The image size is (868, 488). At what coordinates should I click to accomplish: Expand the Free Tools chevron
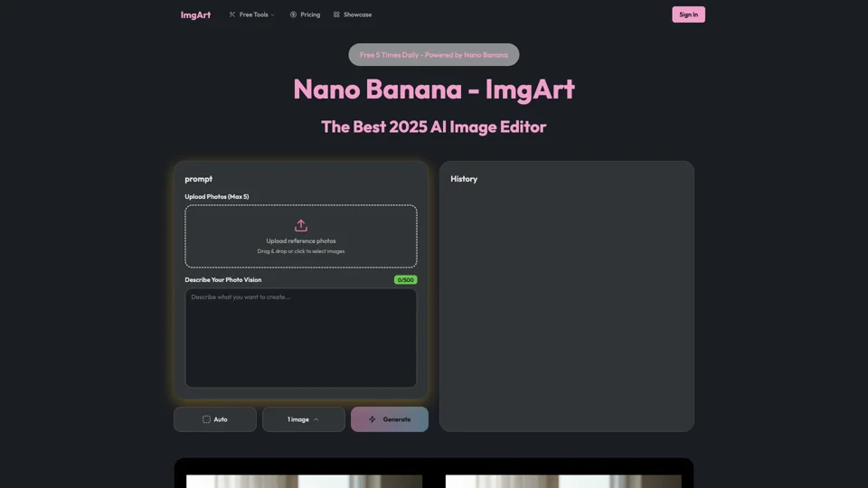click(x=272, y=15)
